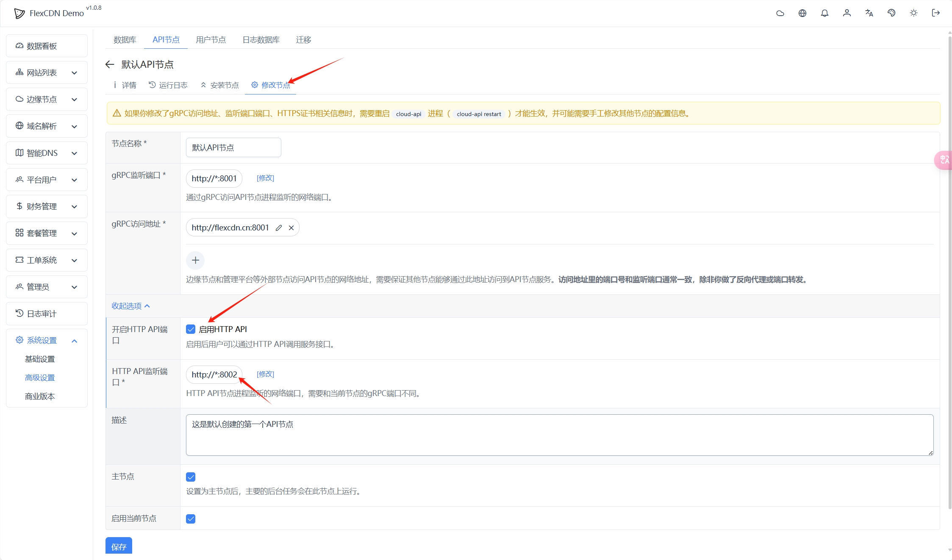Click 修改 next to gRPC listening port
Screen dimensions: 952x560
[265, 178]
